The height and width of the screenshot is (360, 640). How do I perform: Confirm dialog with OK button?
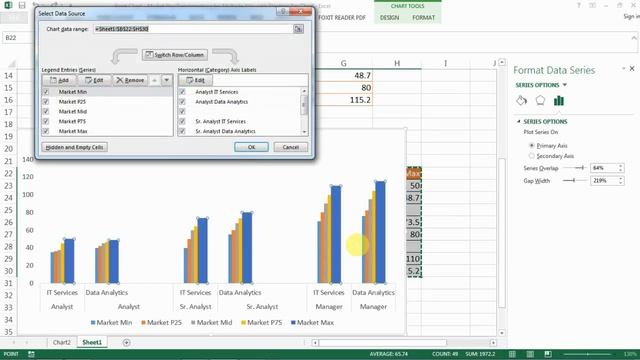tap(251, 147)
